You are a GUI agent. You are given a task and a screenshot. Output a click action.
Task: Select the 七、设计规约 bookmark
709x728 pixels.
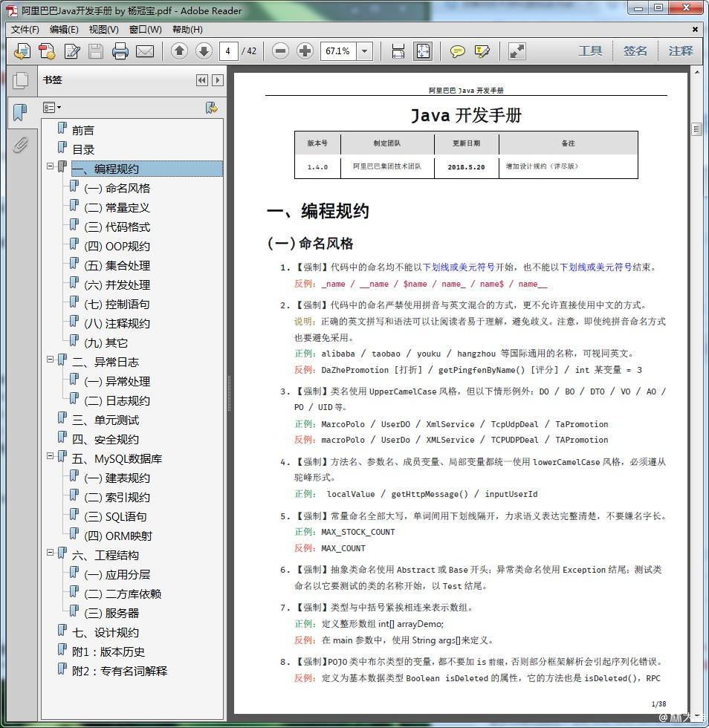point(106,632)
